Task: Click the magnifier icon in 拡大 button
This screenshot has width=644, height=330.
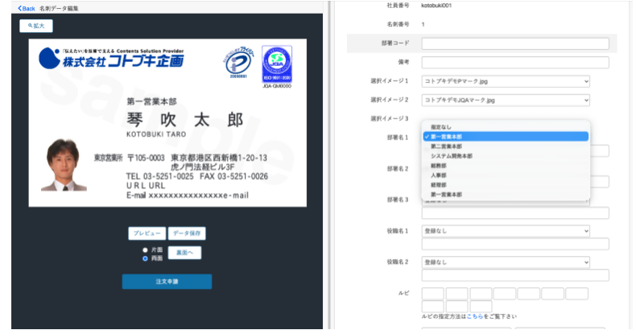Action: click(x=30, y=26)
